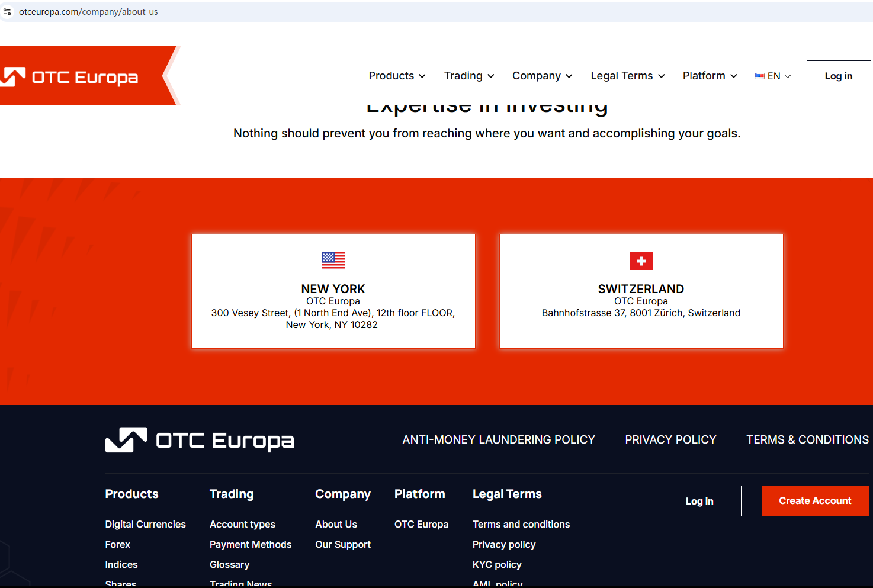
Task: Click the 'Nothing should prevent you' tagline text
Action: [x=487, y=133]
